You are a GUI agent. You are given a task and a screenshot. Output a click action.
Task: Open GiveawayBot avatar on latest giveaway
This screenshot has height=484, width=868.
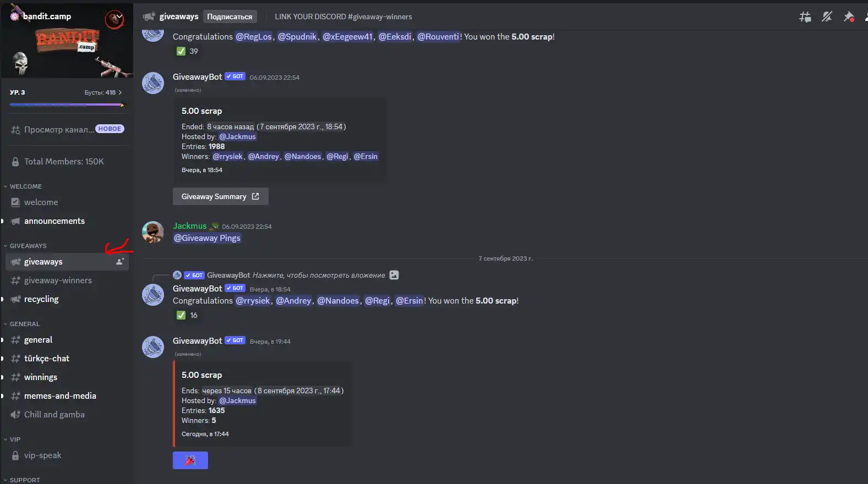click(x=153, y=347)
